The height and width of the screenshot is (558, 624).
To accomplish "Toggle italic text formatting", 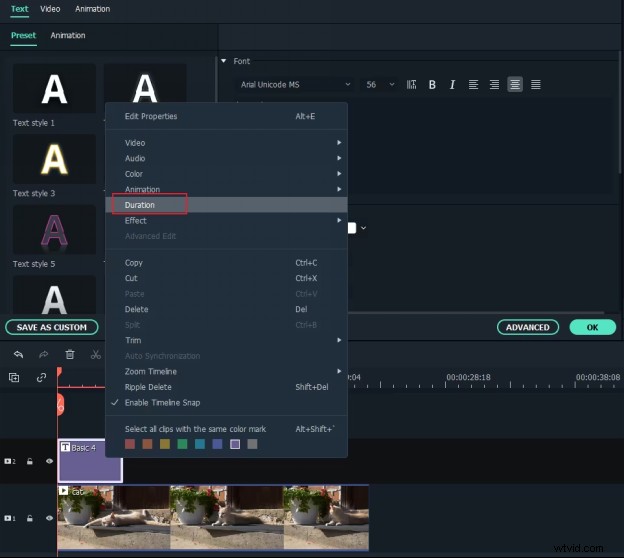I will (x=452, y=84).
